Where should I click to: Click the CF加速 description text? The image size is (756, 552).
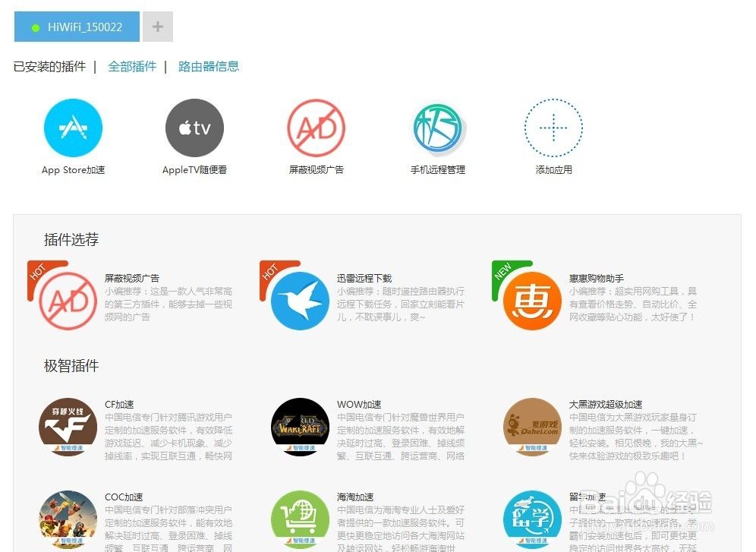[x=169, y=437]
